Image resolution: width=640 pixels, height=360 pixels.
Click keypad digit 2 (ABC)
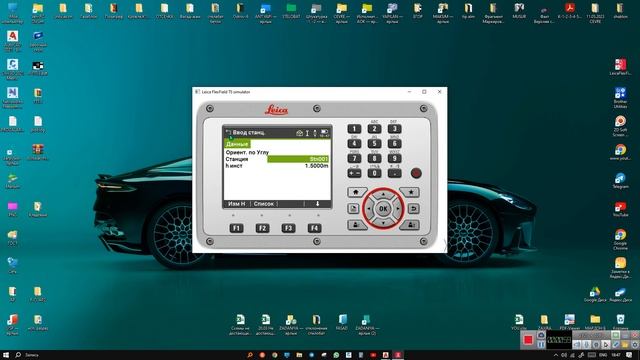click(374, 129)
